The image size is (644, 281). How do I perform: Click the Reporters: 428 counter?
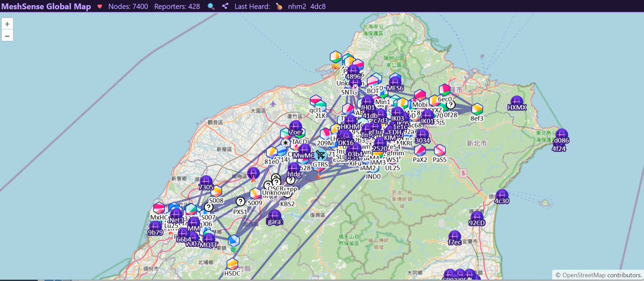click(x=177, y=6)
